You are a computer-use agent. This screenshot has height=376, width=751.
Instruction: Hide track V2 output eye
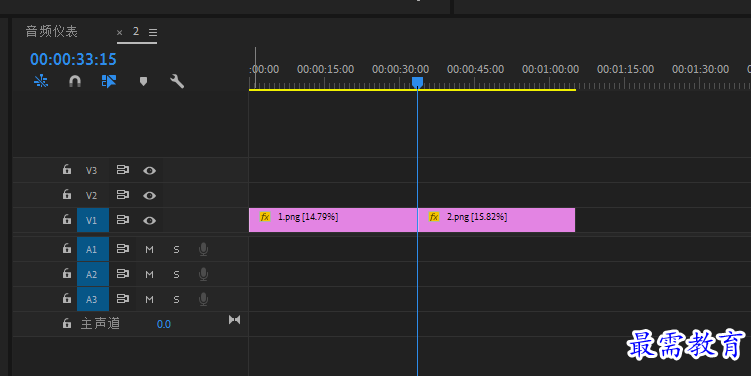coord(149,195)
